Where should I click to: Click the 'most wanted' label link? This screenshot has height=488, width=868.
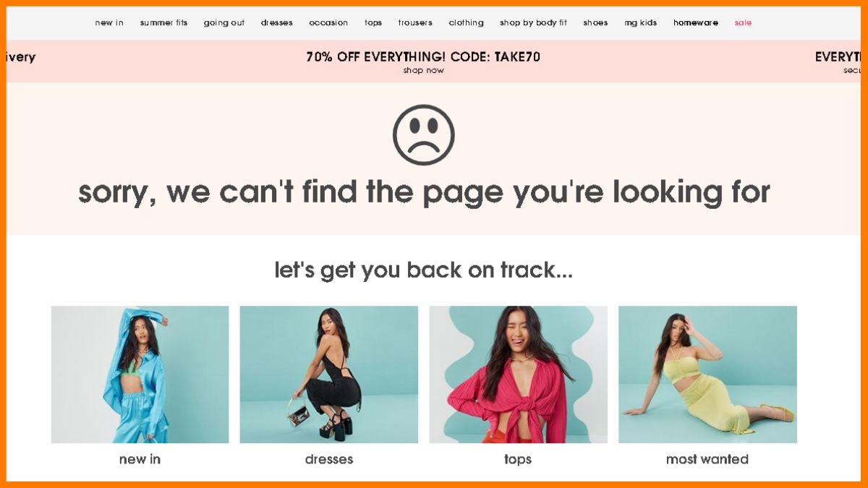707,459
